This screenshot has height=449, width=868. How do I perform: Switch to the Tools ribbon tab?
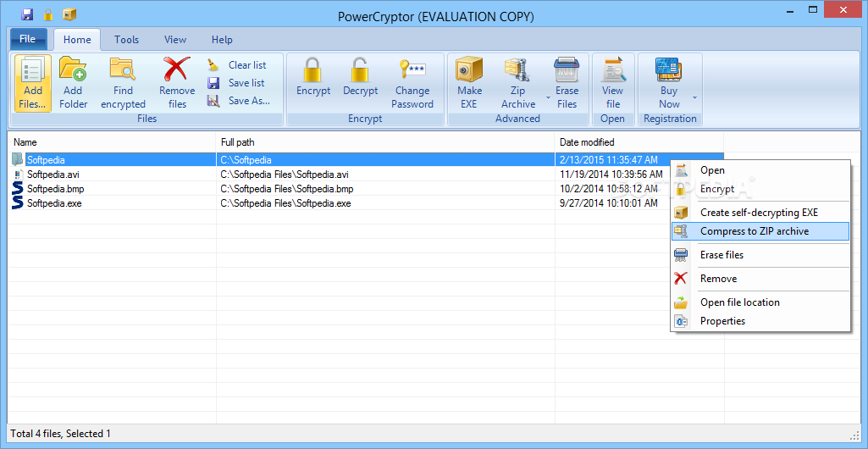[x=127, y=39]
